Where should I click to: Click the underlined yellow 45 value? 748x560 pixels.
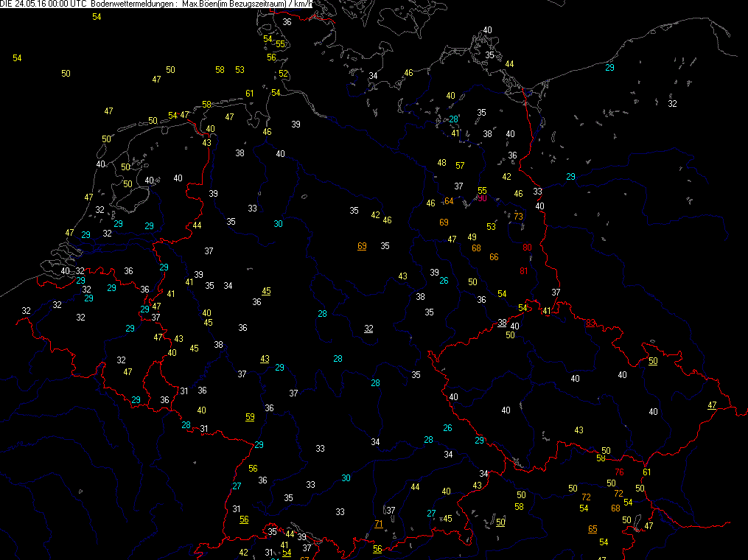(x=266, y=291)
